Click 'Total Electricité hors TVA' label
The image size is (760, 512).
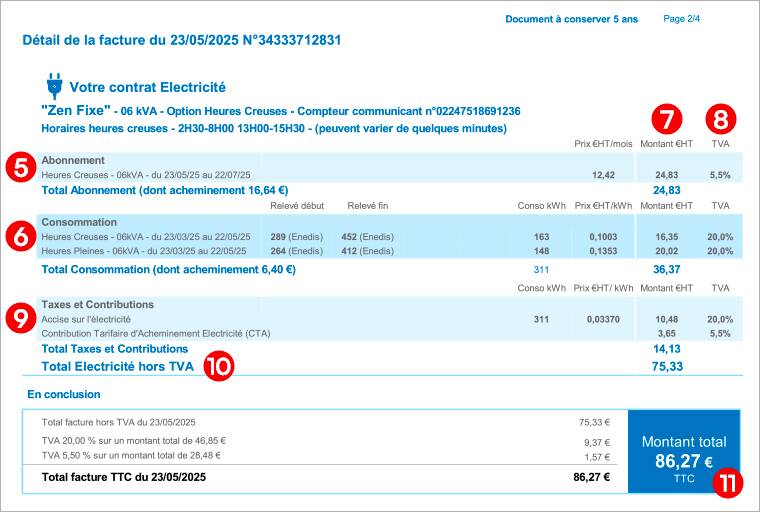[117, 367]
